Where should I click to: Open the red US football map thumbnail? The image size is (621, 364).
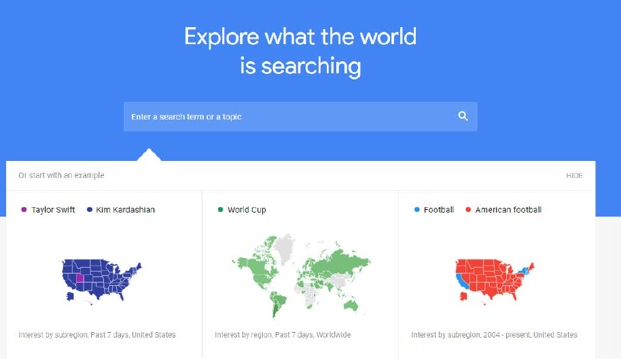click(495, 281)
